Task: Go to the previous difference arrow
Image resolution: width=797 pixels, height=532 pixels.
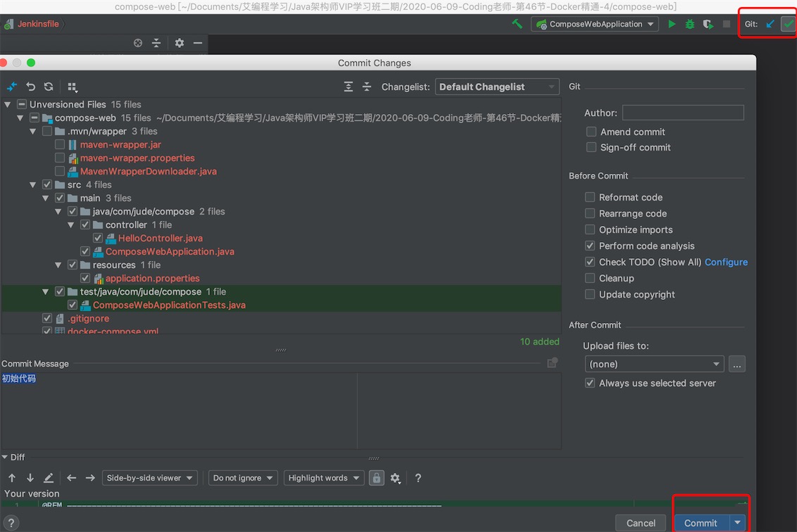Action: 12,478
